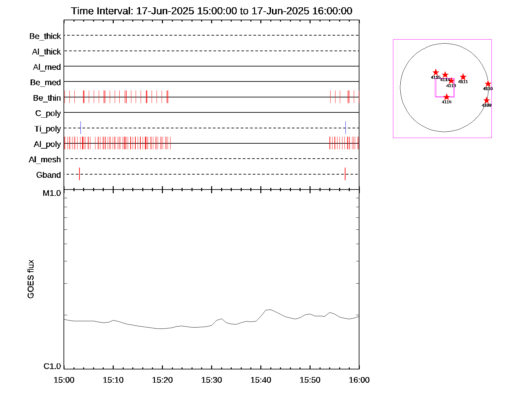The height and width of the screenshot is (399, 532).
Task: Click the star marker for region 4111
Action: click(463, 77)
